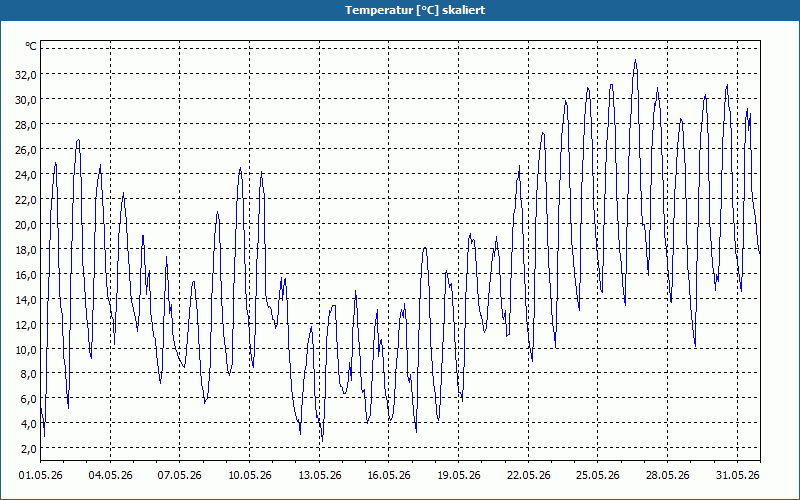Viewport: 800px width, 500px height.
Task: Click the 22,0 y-axis label
Action: [26, 199]
